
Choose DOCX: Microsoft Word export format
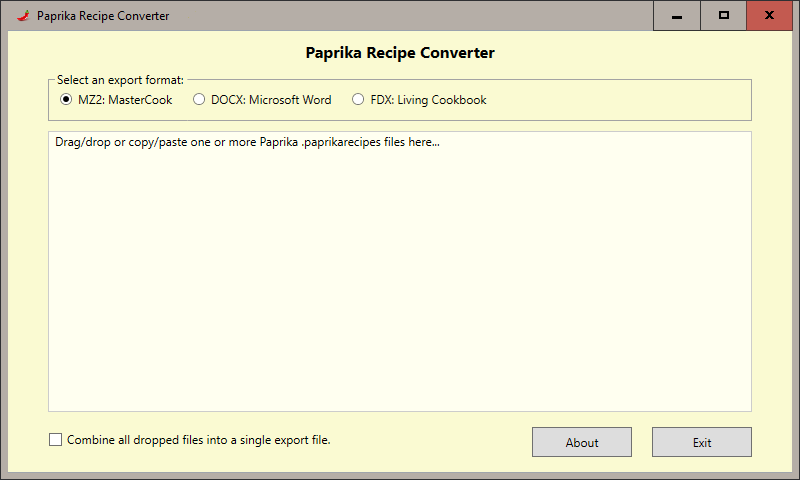[x=199, y=100]
